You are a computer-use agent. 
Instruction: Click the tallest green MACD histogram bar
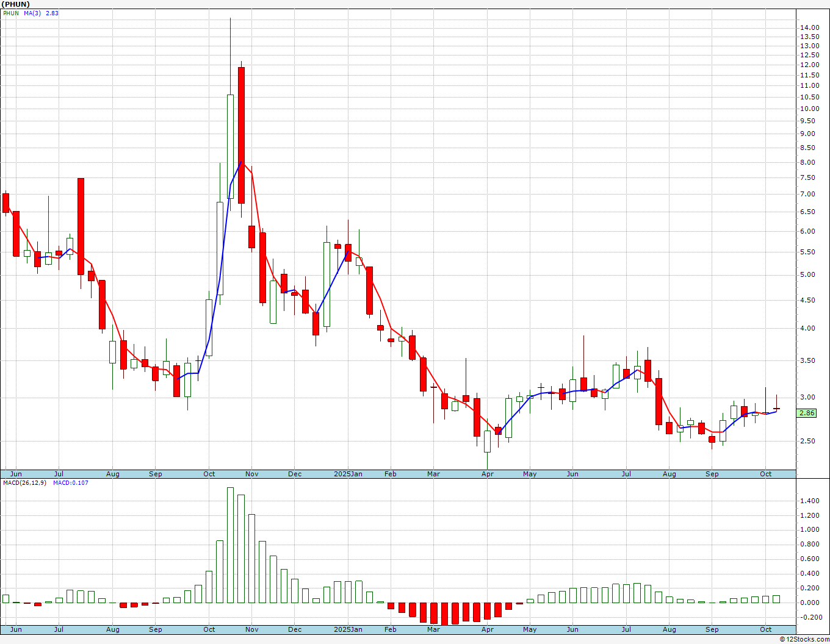pyautogui.click(x=230, y=545)
